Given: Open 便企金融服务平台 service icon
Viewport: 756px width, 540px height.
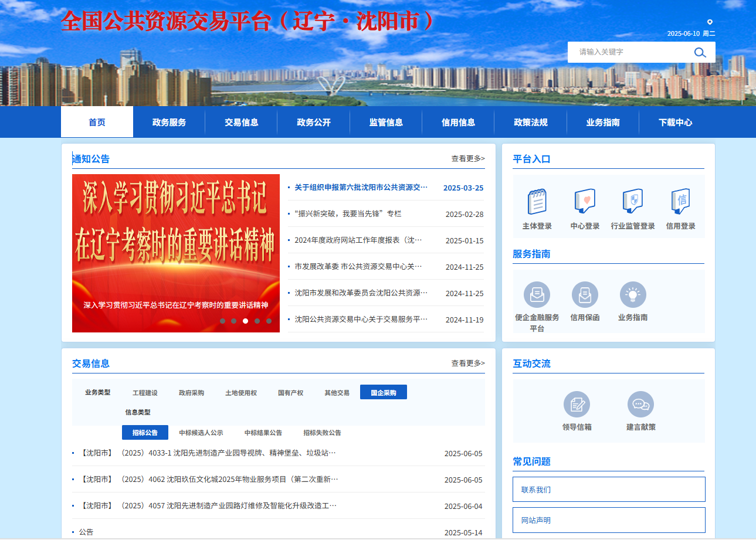Looking at the screenshot, I should [537, 294].
